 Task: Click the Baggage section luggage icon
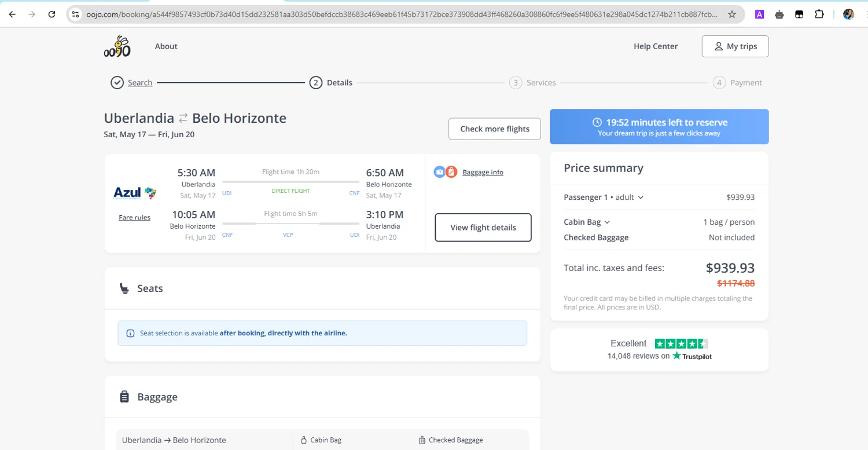(124, 397)
